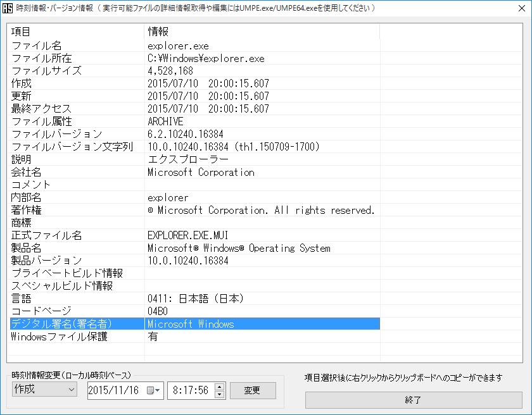Click the 項目 column header
The width and height of the screenshot is (532, 415).
[75, 32]
